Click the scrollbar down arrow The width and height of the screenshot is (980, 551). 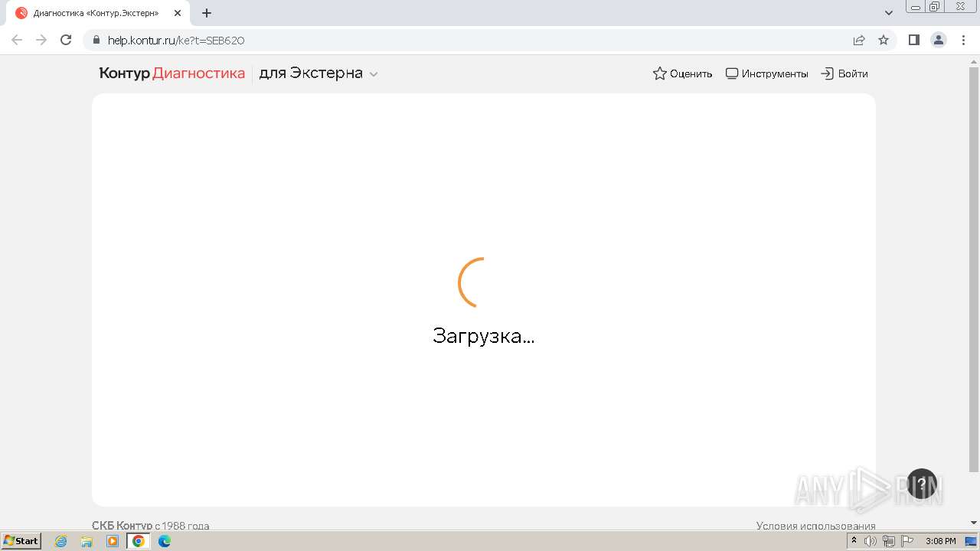pyautogui.click(x=974, y=523)
